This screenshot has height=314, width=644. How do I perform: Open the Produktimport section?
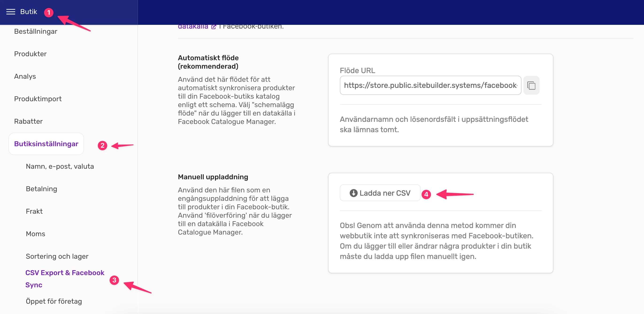pos(38,99)
